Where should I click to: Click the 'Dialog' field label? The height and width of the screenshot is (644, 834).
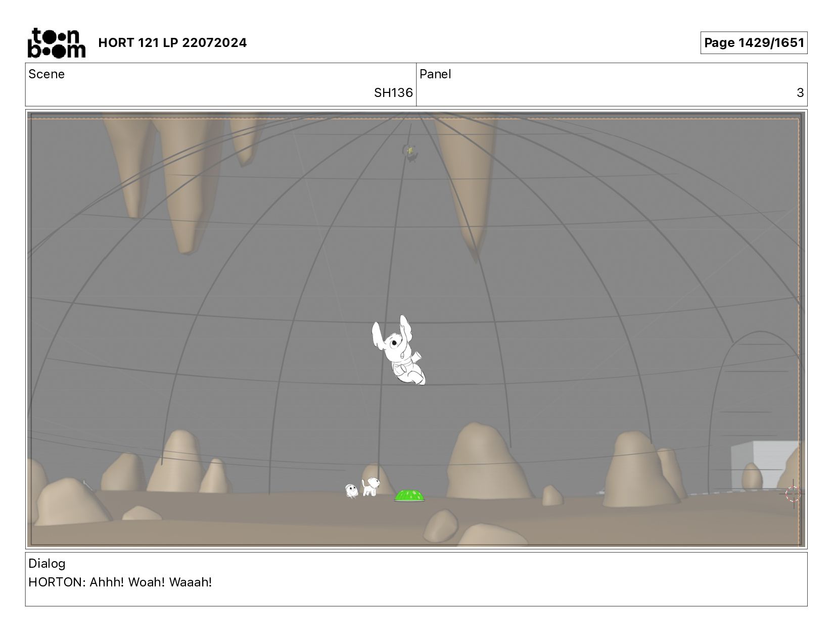[x=47, y=564]
